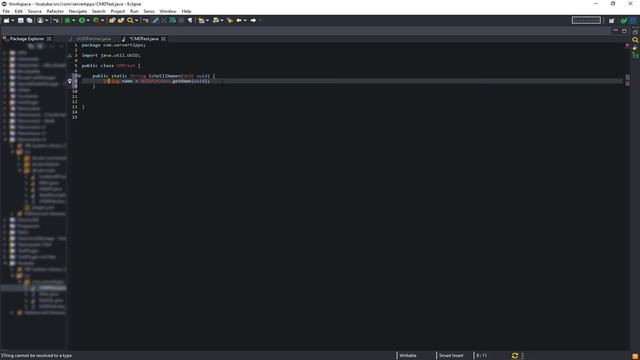Focus the Quick Access search field
Image resolution: width=640 pixels, height=360 pixels.
coord(586,20)
